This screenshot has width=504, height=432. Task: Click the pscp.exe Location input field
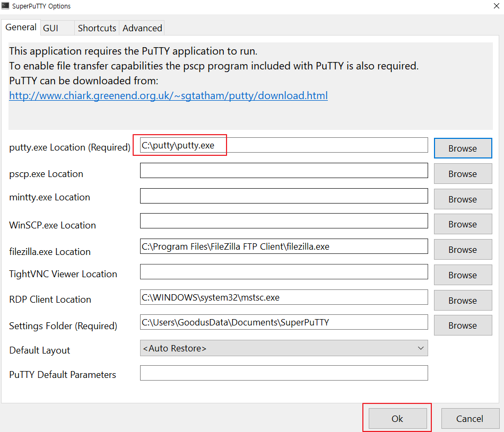point(284,170)
